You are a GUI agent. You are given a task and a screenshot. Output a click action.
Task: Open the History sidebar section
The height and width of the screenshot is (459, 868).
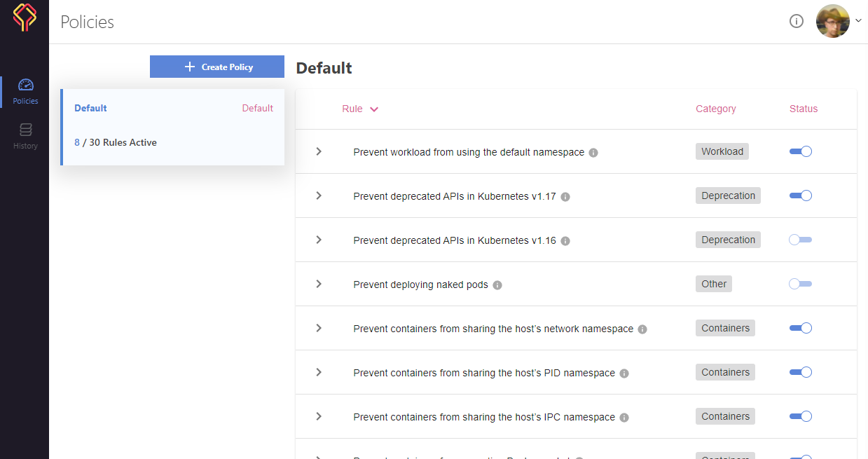25,136
